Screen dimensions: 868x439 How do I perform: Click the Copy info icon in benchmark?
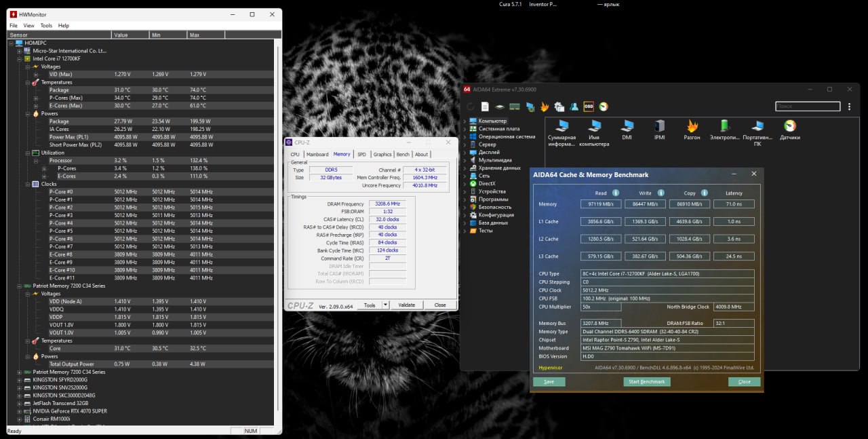[705, 193]
